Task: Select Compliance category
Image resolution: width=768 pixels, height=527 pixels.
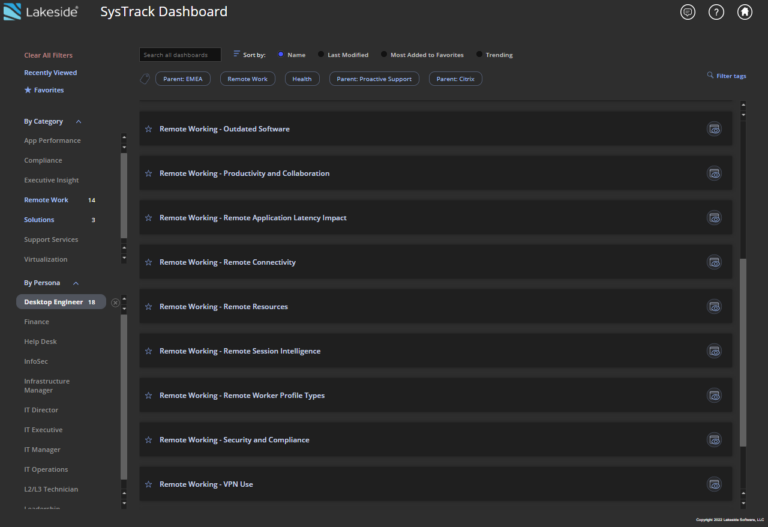Action: (x=43, y=160)
